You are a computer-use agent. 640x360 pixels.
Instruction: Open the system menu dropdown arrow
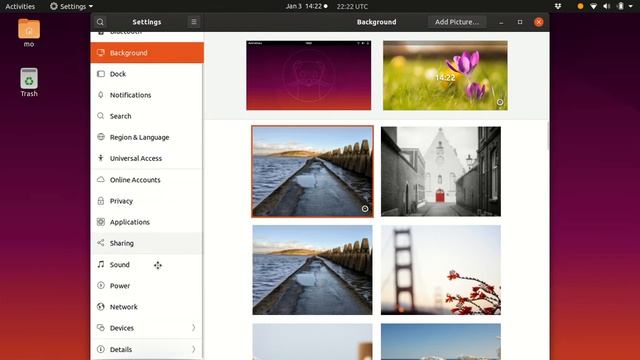(631, 7)
